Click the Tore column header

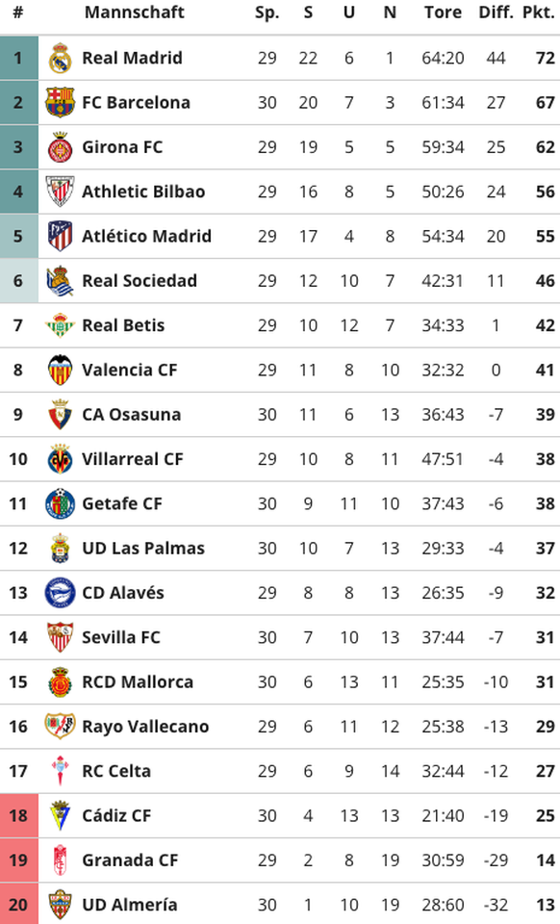[x=443, y=13]
